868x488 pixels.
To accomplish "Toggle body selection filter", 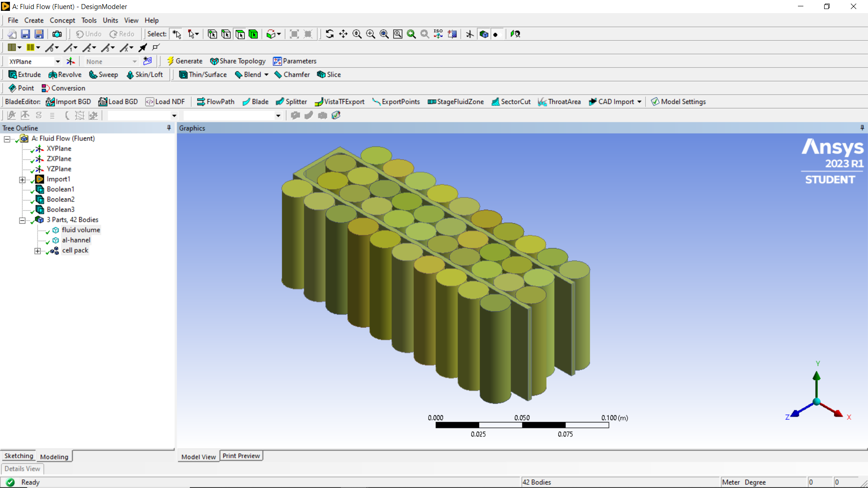I will pyautogui.click(x=253, y=34).
